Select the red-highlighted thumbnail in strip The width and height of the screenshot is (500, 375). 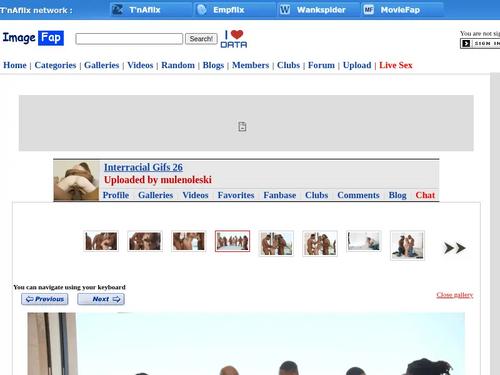point(232,241)
